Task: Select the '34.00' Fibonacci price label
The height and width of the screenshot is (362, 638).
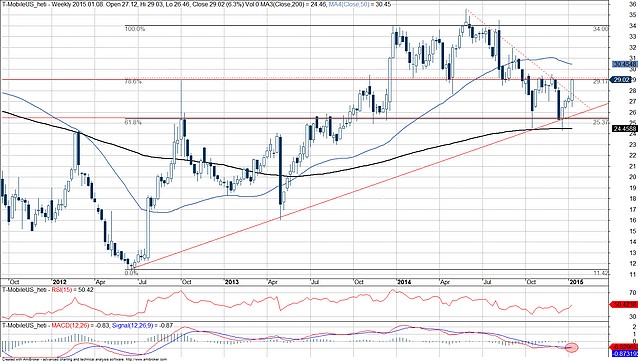Action: point(601,29)
